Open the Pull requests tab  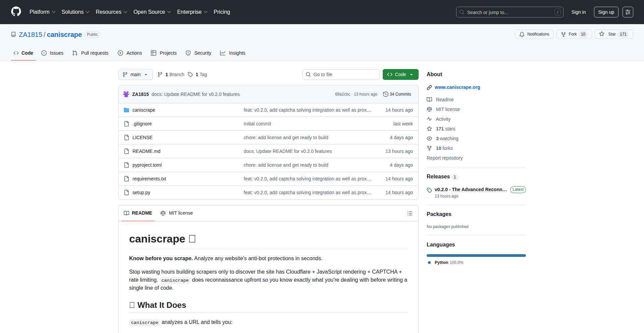pyautogui.click(x=90, y=53)
